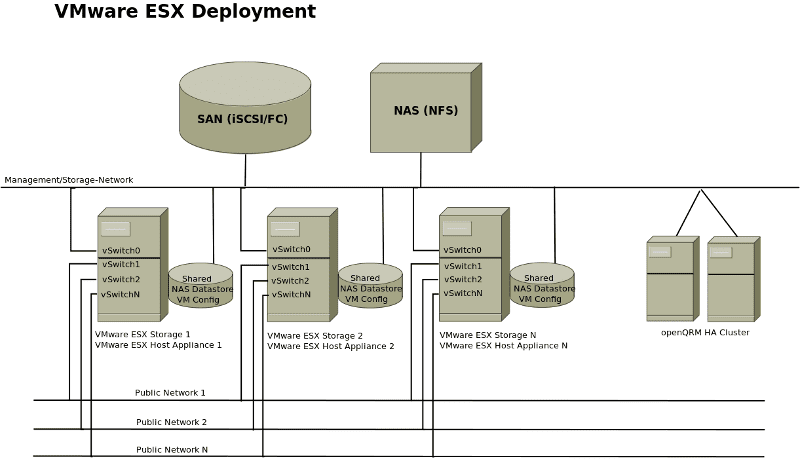Click vSwitch0 on ESX Storage N server

coord(462,250)
